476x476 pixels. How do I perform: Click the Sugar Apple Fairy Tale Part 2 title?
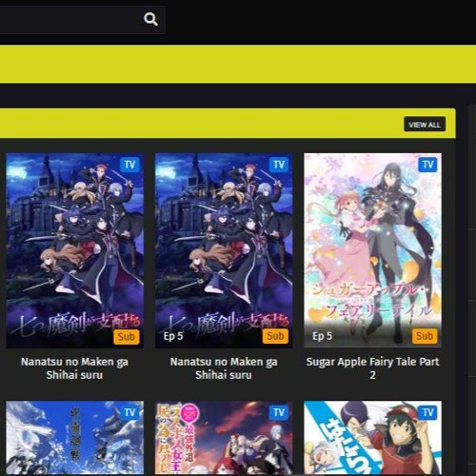pyautogui.click(x=372, y=368)
